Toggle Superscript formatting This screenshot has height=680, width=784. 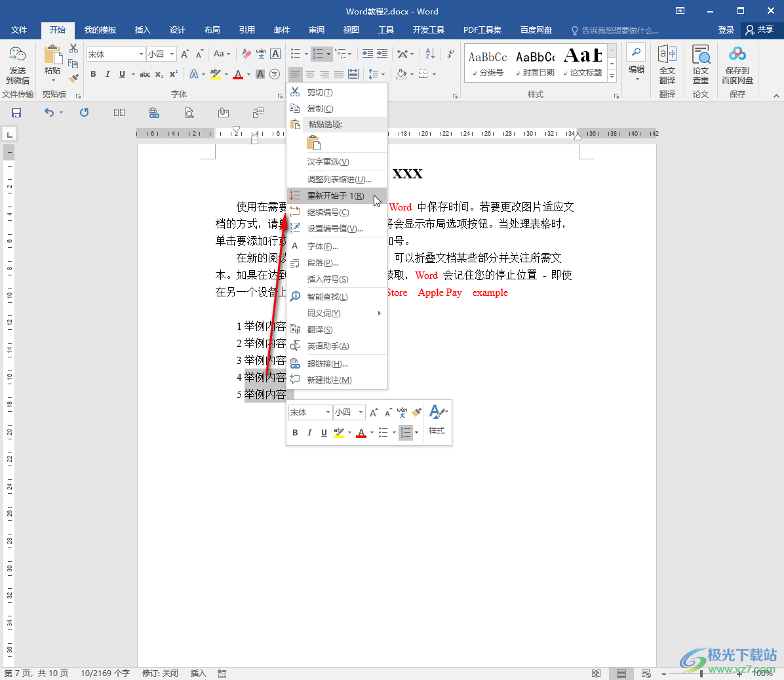tap(174, 74)
